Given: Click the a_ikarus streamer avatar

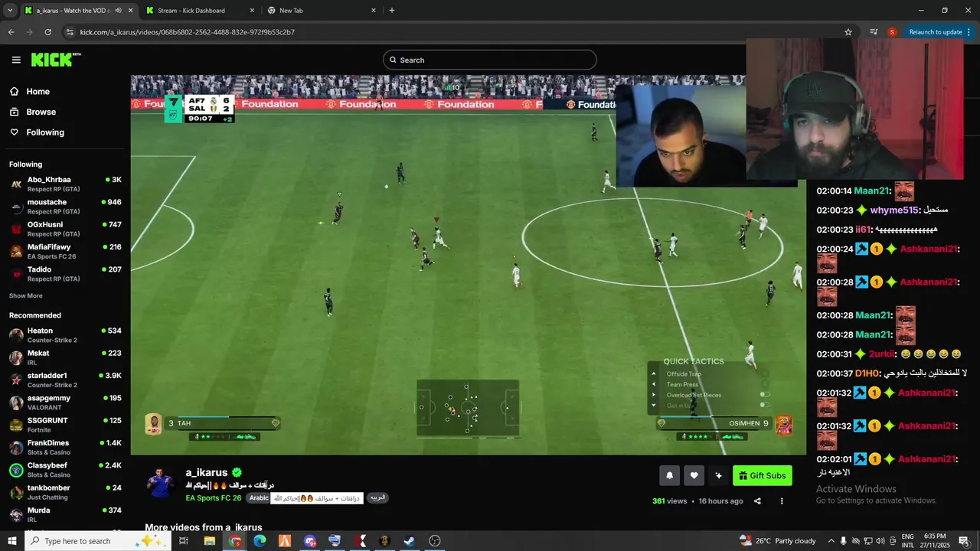Looking at the screenshot, I should pos(161,483).
